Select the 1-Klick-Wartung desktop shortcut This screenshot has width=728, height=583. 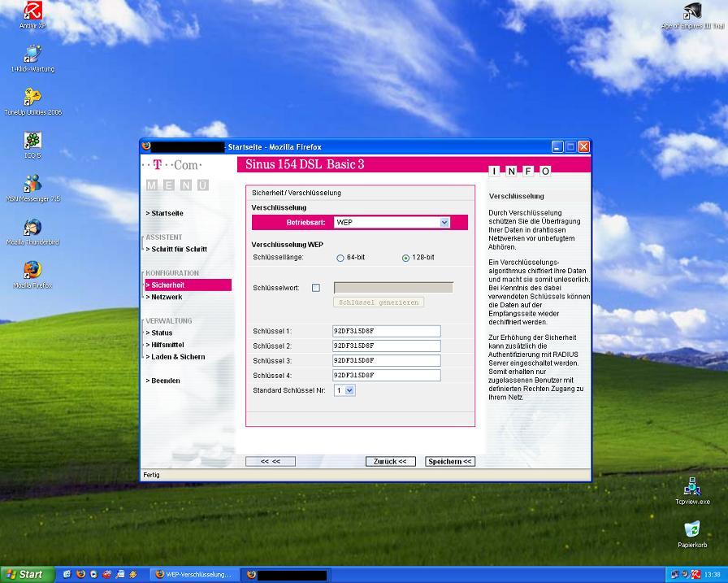point(32,59)
